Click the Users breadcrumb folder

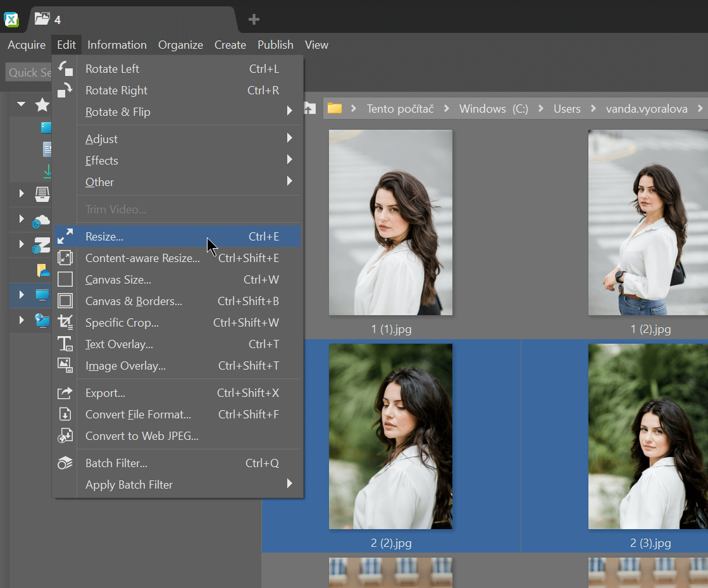tap(567, 109)
